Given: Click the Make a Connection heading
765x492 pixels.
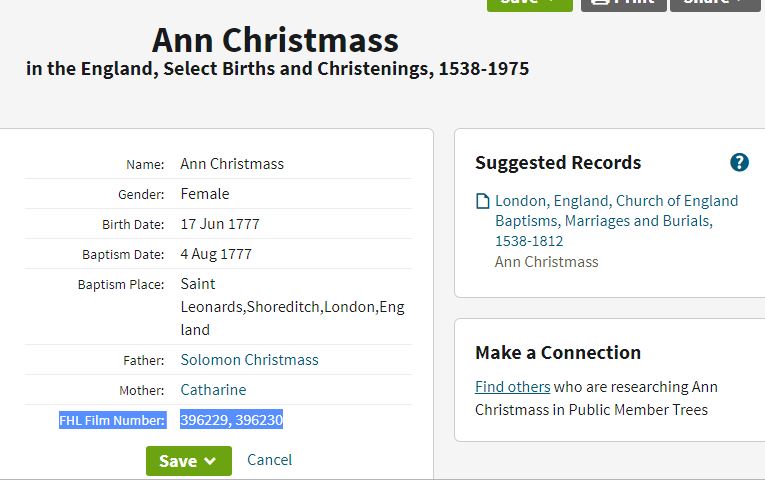Looking at the screenshot, I should pyautogui.click(x=558, y=352).
